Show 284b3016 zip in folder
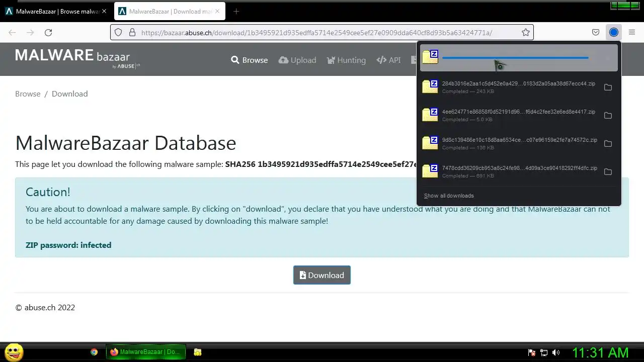The height and width of the screenshot is (362, 644). 608,87
